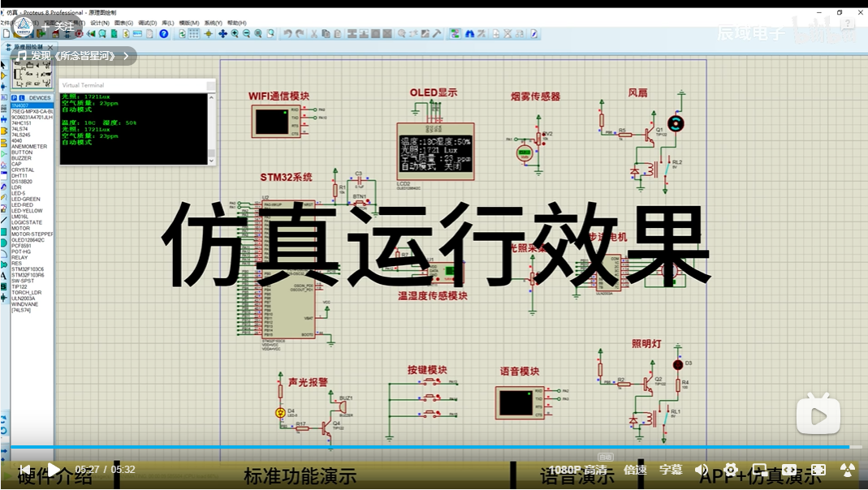This screenshot has width=868, height=490.
Task: Select the 2D line graphics tool
Action: click(x=4, y=220)
